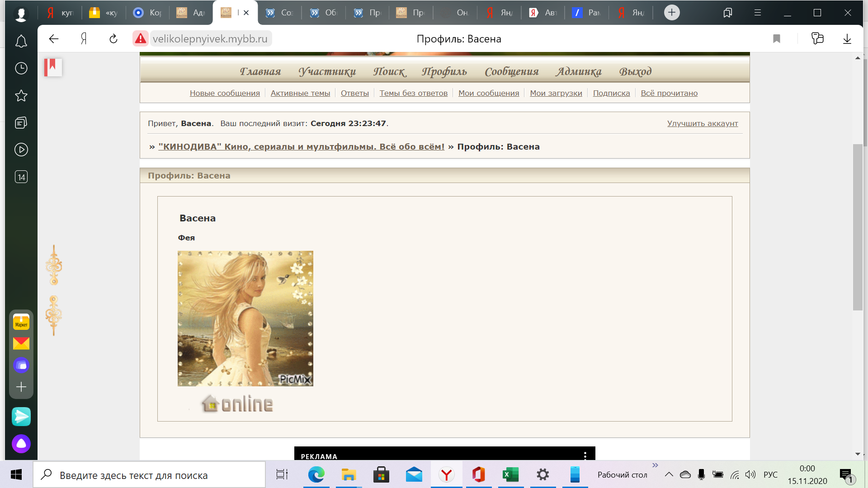Click Улучшить аккаунт link
This screenshot has height=488, width=868.
[x=703, y=123]
